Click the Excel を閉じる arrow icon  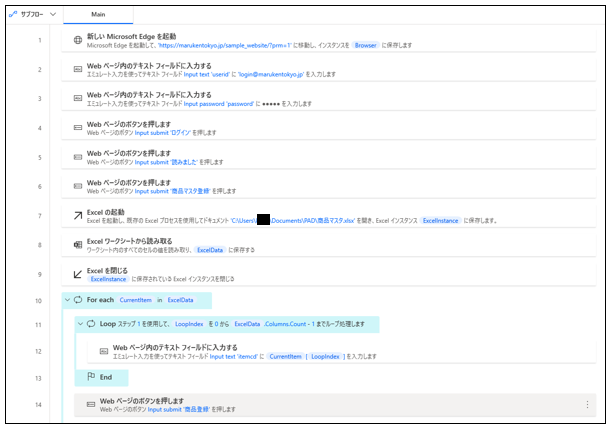[x=78, y=274]
